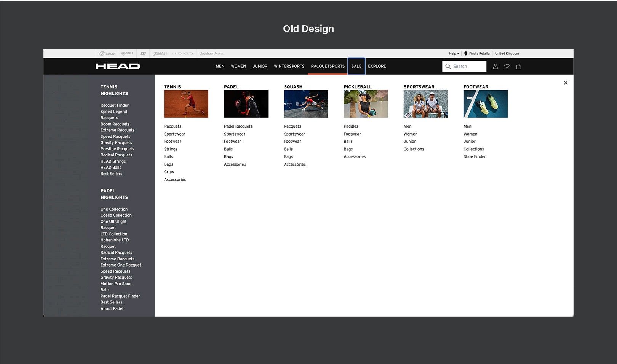The height and width of the screenshot is (364, 617).
Task: Open the shopping bag icon
Action: click(x=518, y=66)
